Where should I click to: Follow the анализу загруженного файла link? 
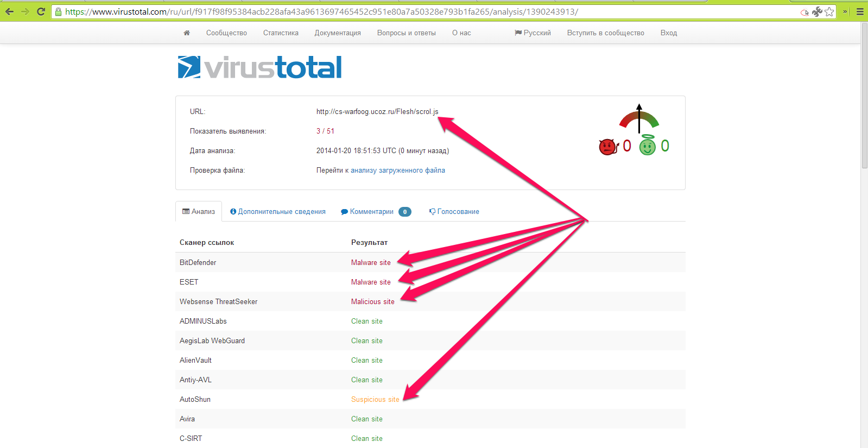pyautogui.click(x=397, y=171)
